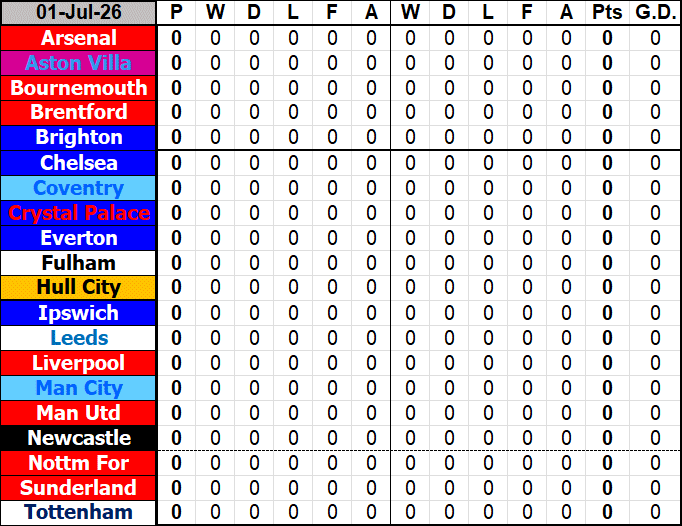Click the G.D. column header

pos(655,13)
